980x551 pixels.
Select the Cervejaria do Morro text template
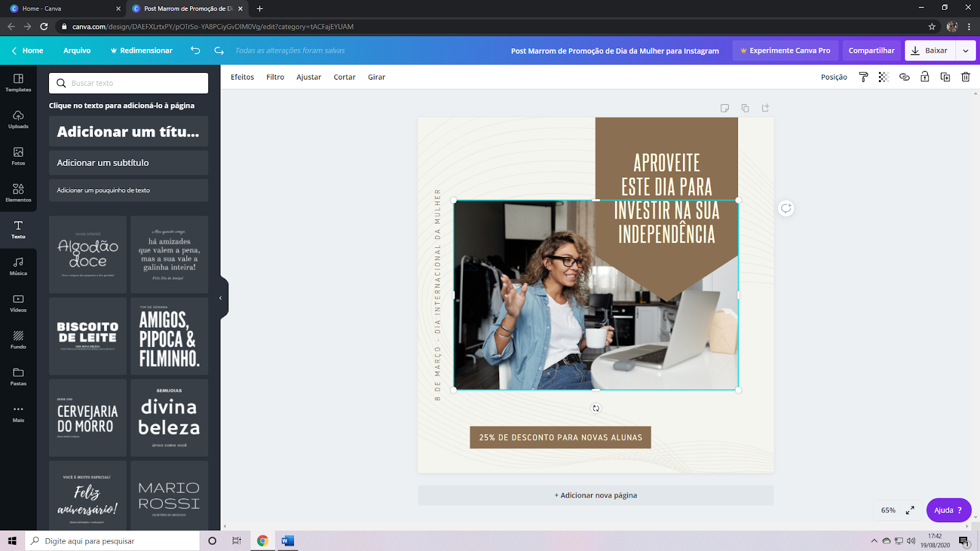(x=88, y=418)
